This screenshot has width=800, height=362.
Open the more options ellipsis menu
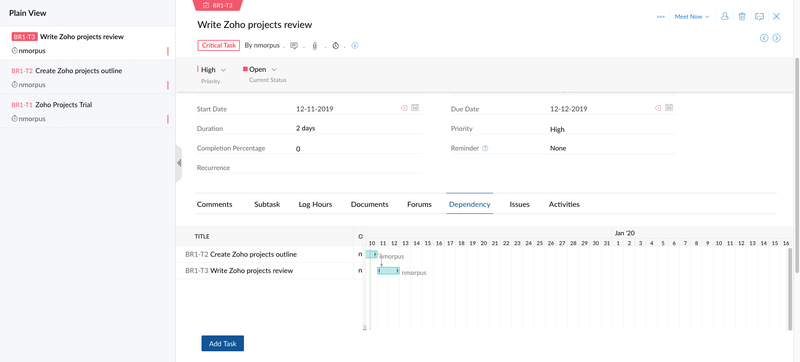point(661,17)
